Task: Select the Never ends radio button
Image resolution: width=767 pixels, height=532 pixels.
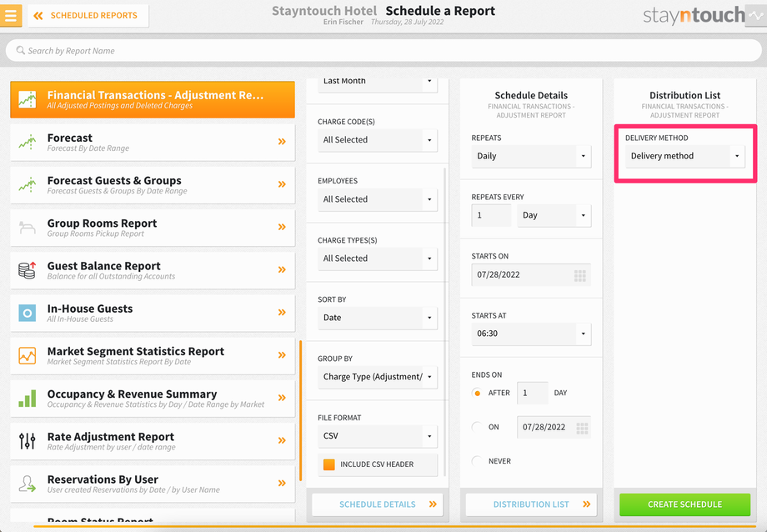Action: 477,461
